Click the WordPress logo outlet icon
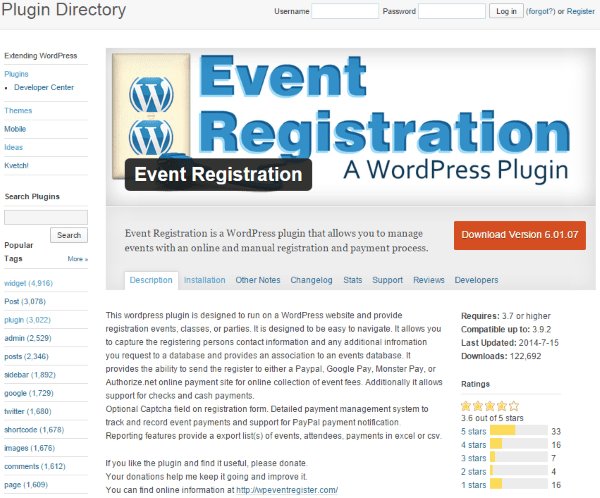 [x=151, y=116]
